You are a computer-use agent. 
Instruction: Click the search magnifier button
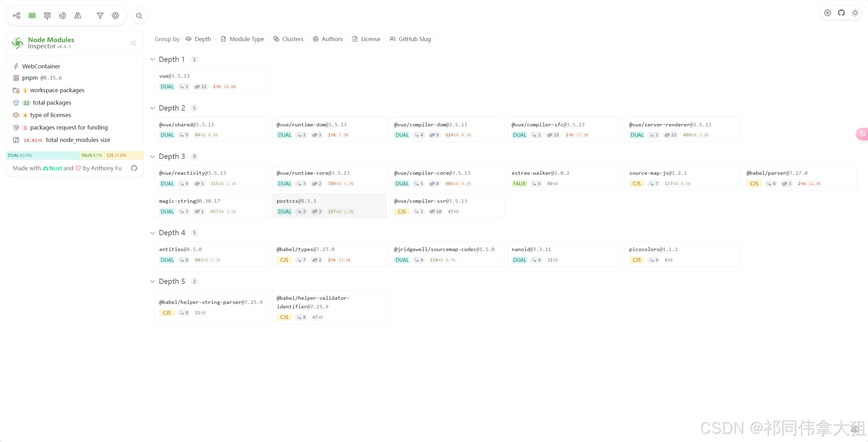139,16
